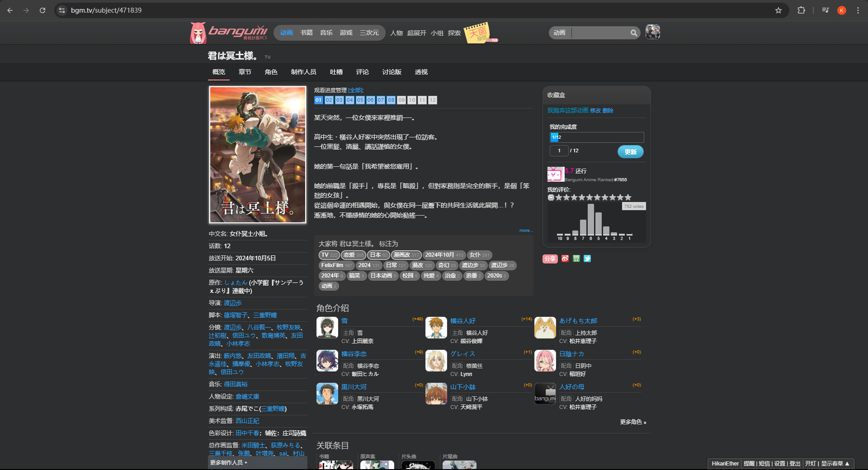The width and height of the screenshot is (868, 470).
Task: Expand the summary with more...
Action: tap(526, 230)
